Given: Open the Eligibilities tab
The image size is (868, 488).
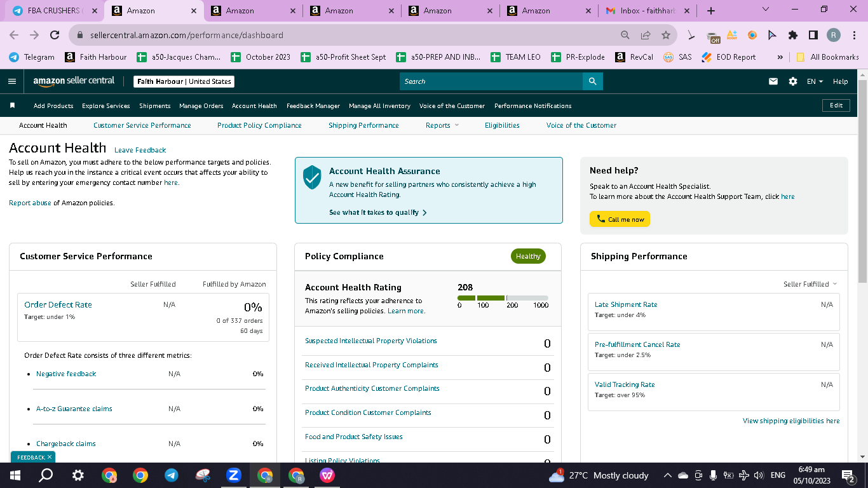Looking at the screenshot, I should [502, 125].
